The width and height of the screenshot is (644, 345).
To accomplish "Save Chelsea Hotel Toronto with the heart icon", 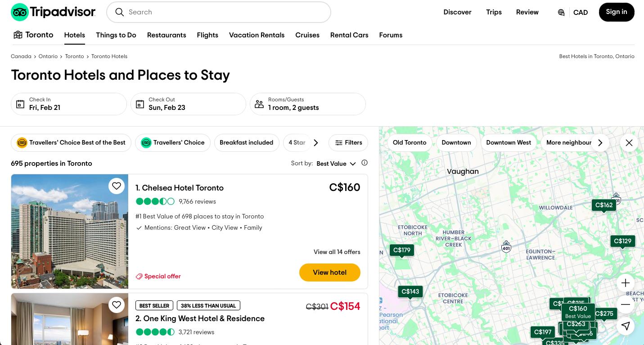I will [x=117, y=186].
